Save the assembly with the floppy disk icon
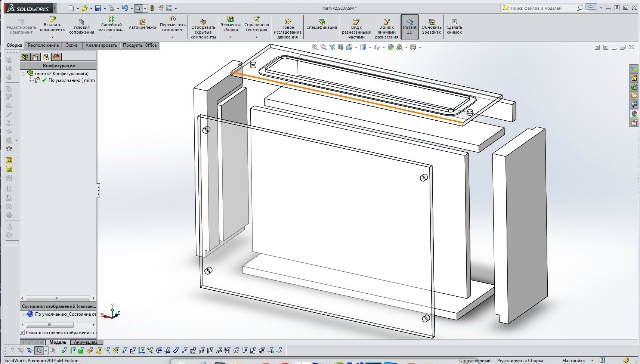 (98, 8)
